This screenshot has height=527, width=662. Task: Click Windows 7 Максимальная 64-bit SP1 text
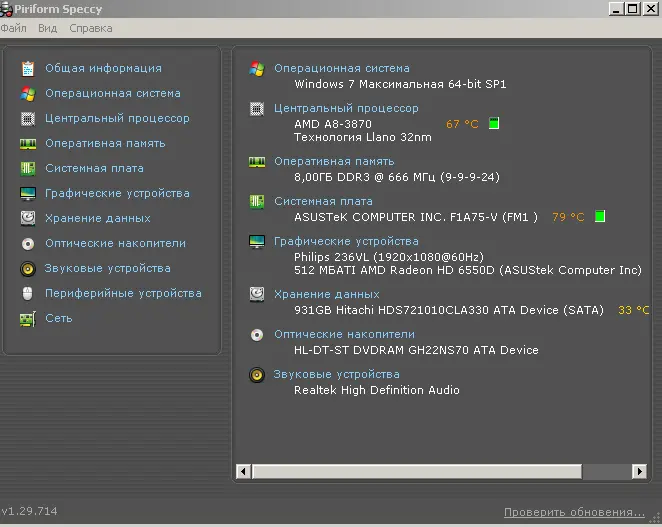[400, 84]
